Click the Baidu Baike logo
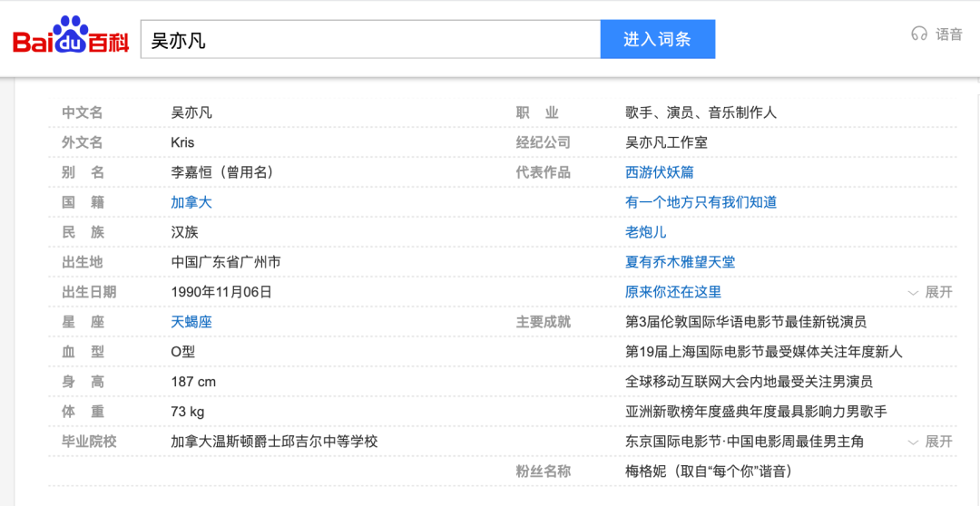This screenshot has width=980, height=506. tap(71, 35)
